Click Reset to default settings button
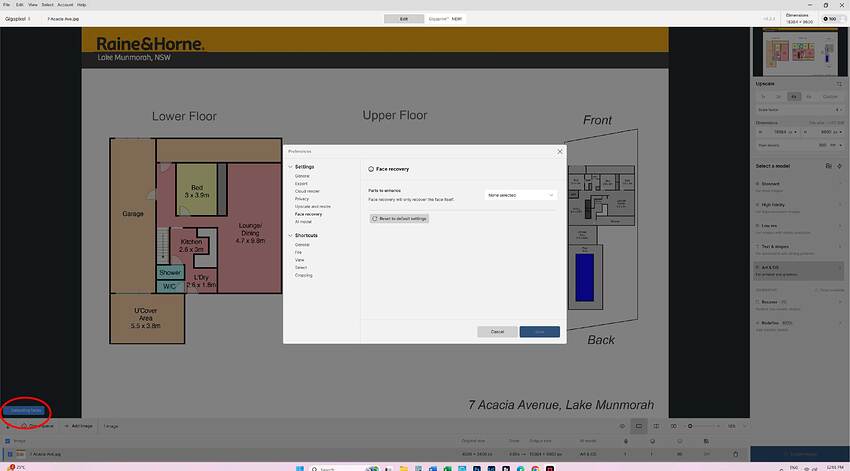The width and height of the screenshot is (850, 471). pyautogui.click(x=399, y=218)
